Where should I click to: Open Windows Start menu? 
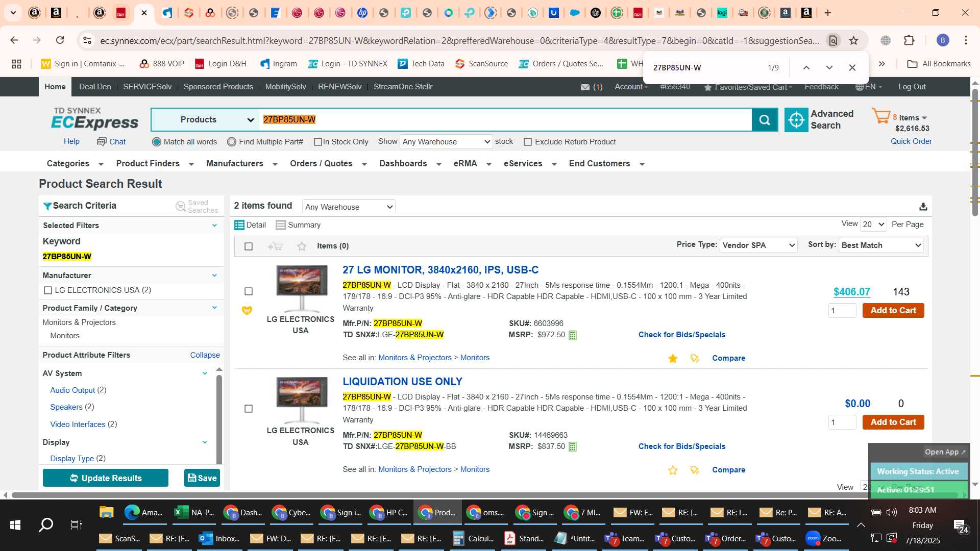pos(15,524)
